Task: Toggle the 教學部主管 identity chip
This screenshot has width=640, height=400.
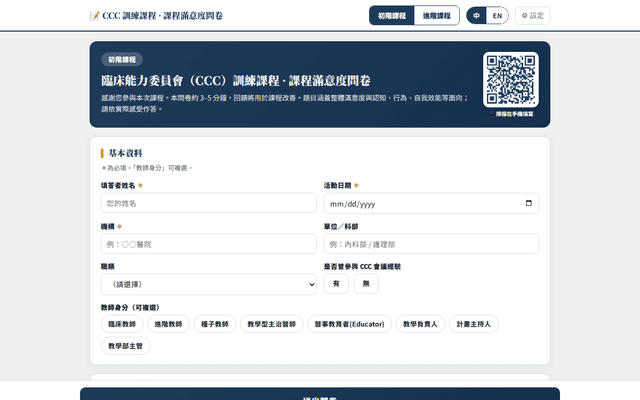Action: (x=125, y=346)
